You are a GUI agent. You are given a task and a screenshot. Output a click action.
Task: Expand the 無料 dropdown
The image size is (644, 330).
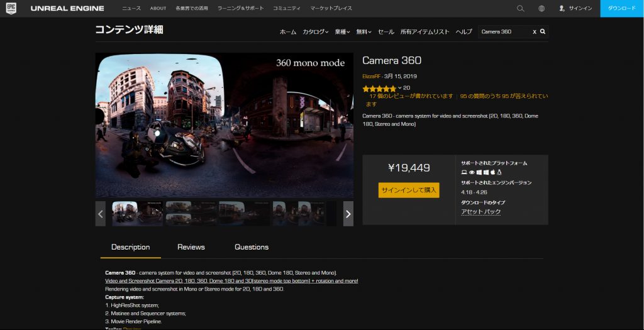pos(364,31)
